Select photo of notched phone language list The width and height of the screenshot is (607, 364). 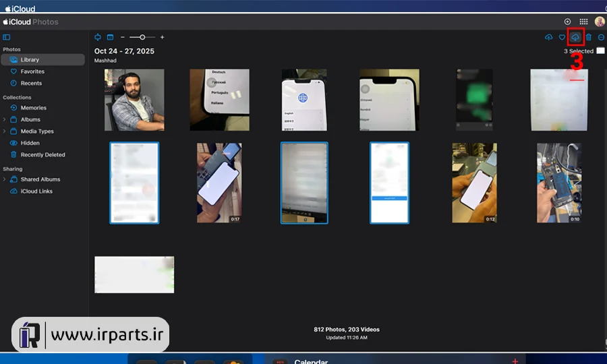[389, 100]
